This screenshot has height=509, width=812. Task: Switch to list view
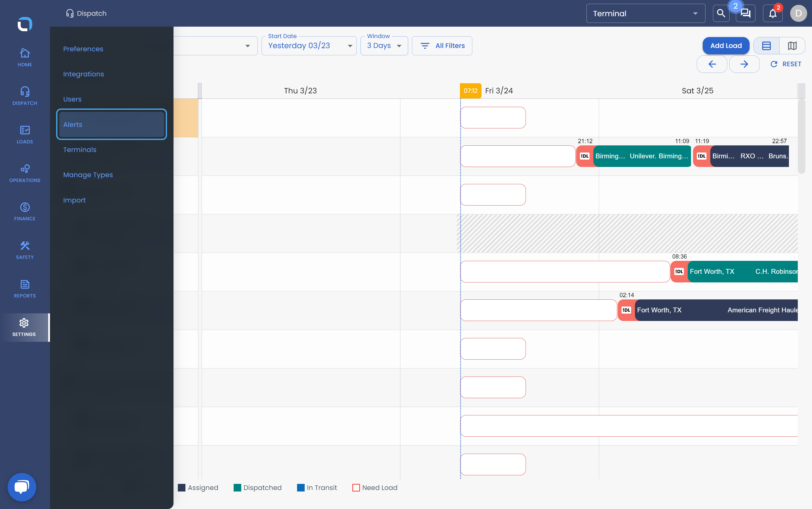pos(766,46)
